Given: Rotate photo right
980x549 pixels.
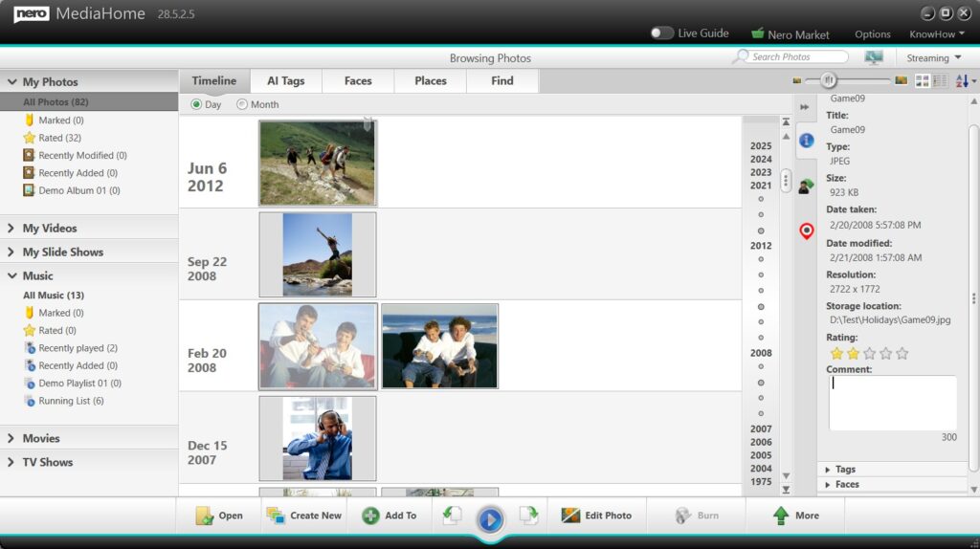Looking at the screenshot, I should click(528, 516).
